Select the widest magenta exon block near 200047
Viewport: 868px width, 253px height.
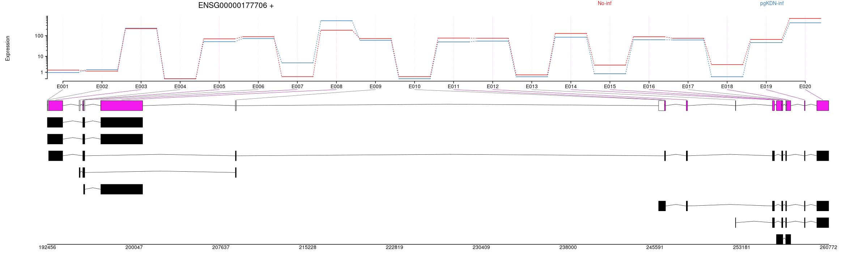(x=122, y=106)
